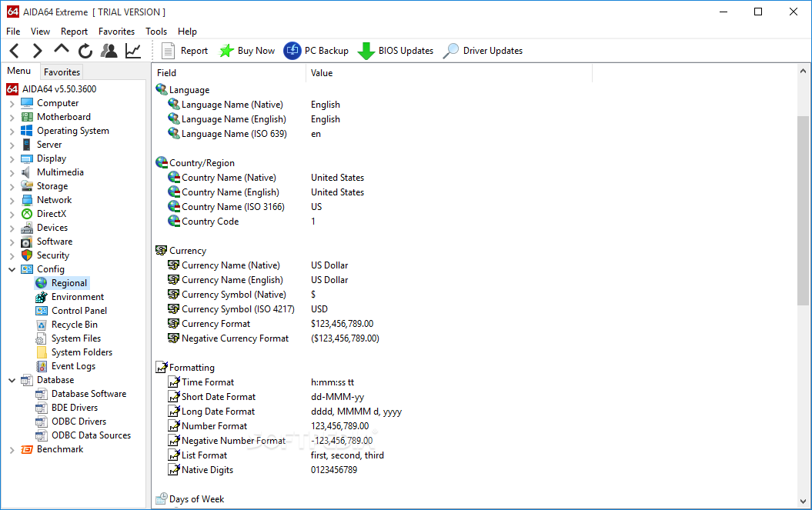
Task: Click the Value column header
Action: point(449,73)
